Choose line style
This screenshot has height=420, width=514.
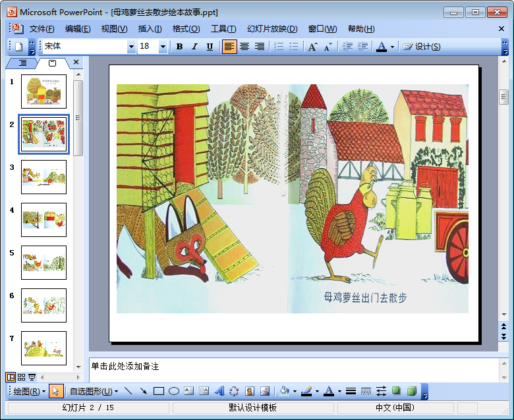pos(351,391)
